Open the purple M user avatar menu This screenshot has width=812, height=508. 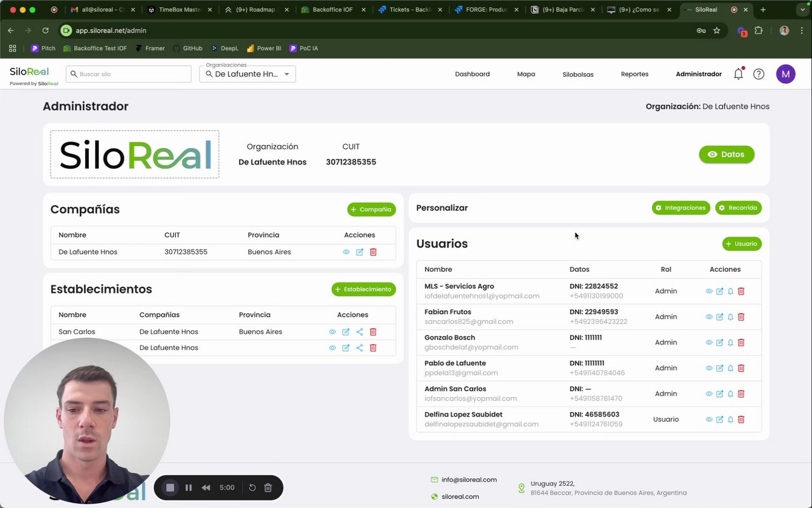click(785, 74)
